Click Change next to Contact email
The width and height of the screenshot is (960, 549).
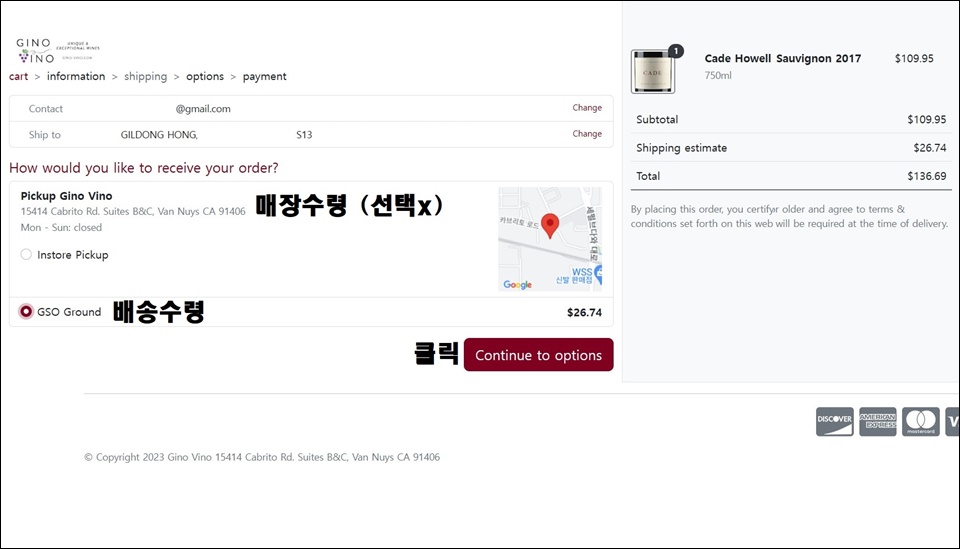click(587, 108)
